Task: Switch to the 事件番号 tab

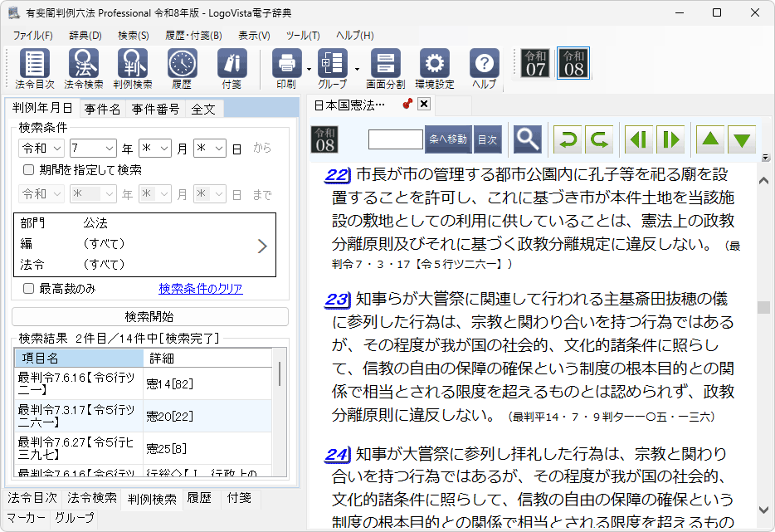Action: [x=155, y=109]
